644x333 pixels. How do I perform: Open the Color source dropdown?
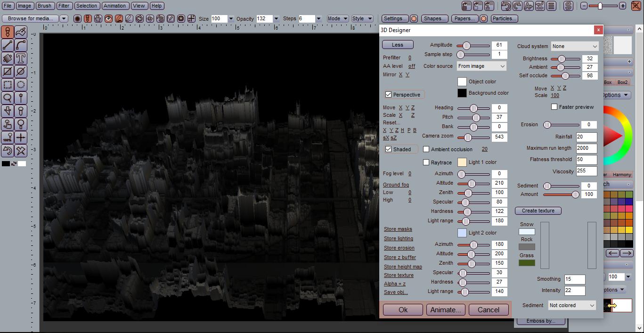point(481,66)
